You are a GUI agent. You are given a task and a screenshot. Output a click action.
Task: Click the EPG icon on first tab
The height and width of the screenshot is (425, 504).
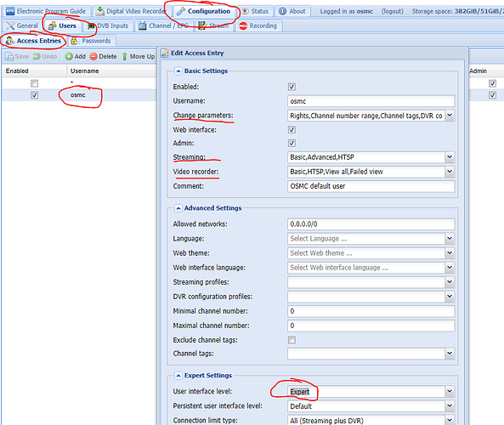[x=10, y=11]
